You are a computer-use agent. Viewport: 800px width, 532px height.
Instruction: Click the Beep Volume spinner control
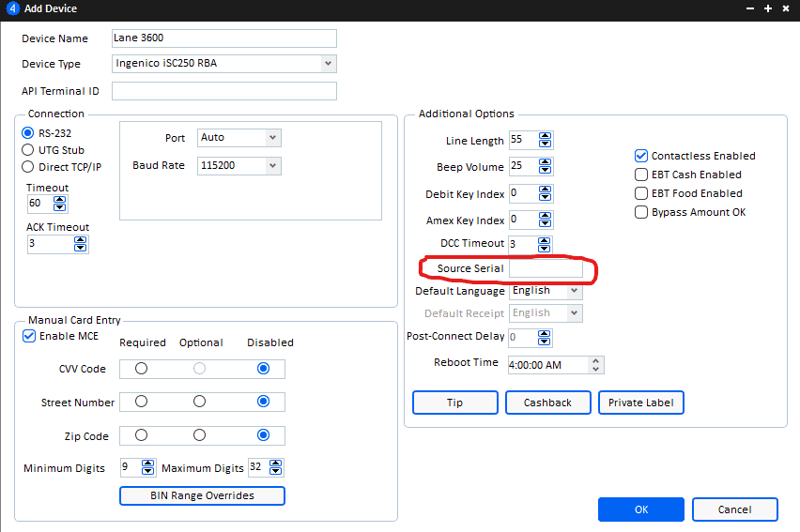click(546, 167)
